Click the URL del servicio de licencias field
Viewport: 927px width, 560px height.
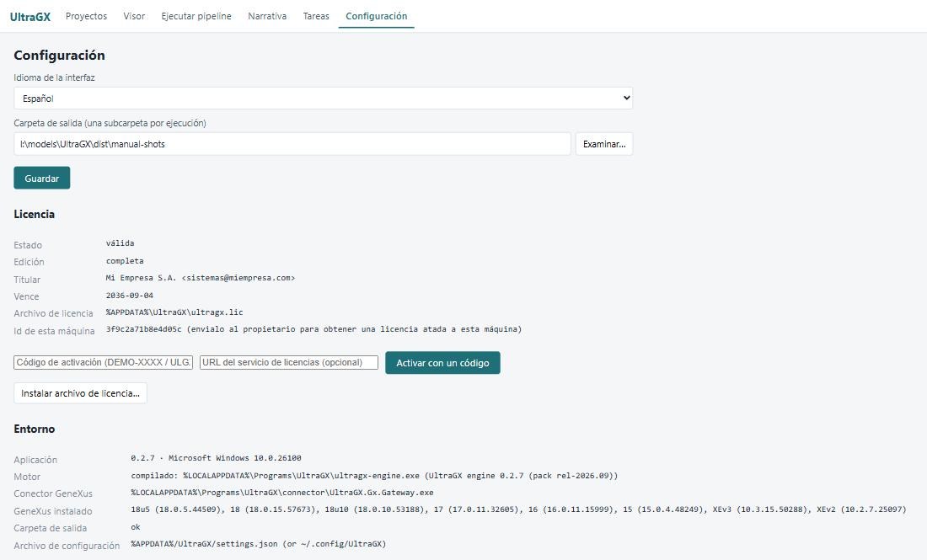[x=289, y=362]
